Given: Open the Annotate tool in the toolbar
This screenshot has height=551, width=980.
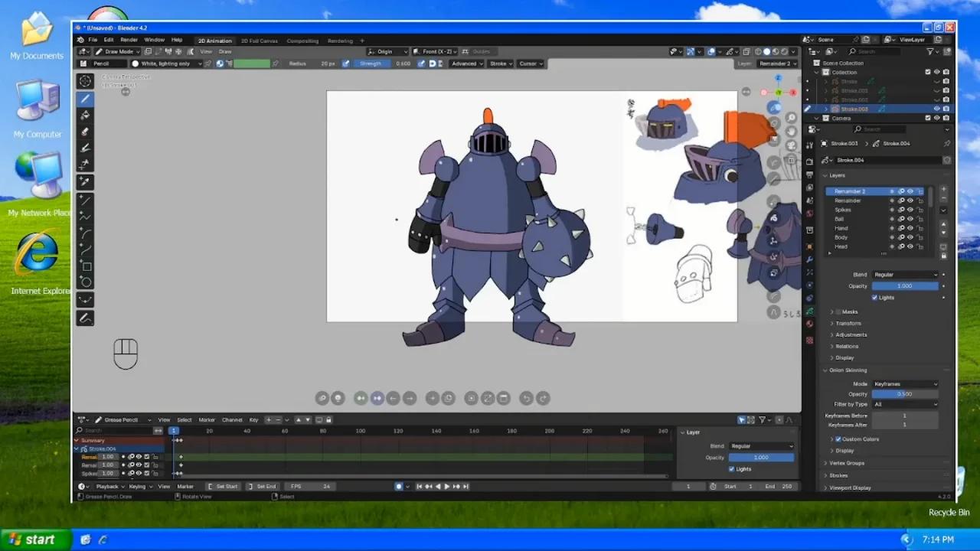Looking at the screenshot, I should [85, 318].
